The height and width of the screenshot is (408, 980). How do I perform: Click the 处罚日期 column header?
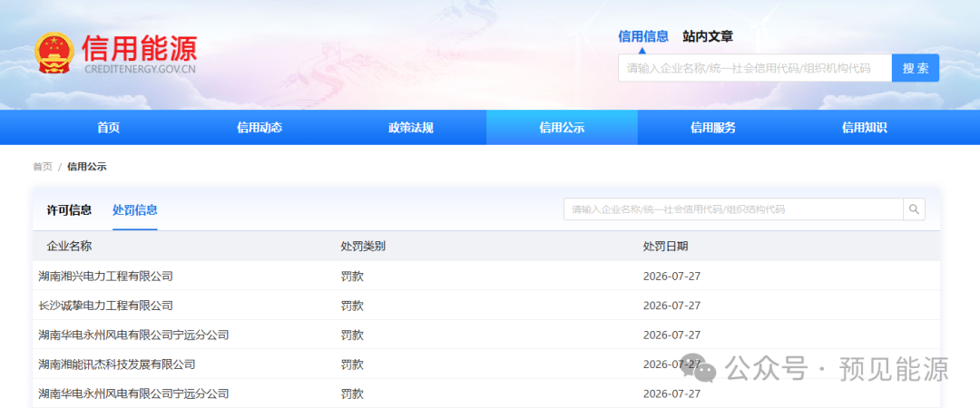pos(666,247)
